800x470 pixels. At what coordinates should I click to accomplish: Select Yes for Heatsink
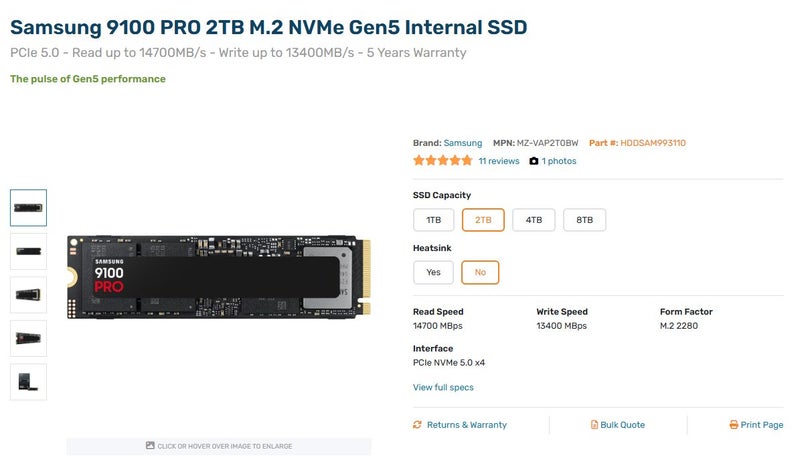tap(433, 272)
